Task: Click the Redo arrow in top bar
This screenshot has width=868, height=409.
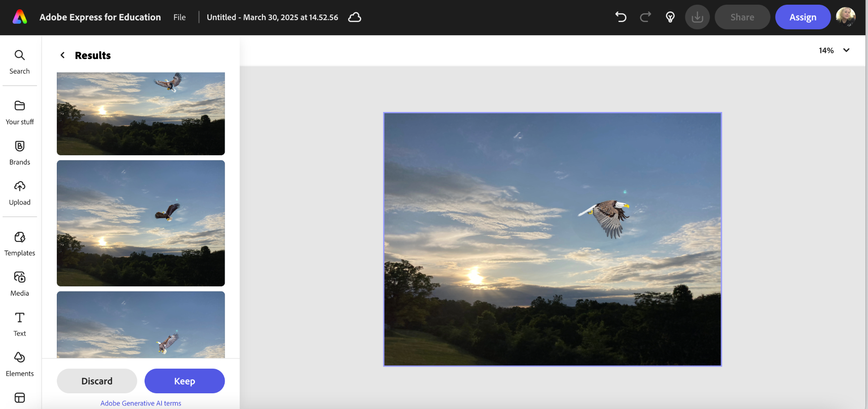Action: click(x=645, y=17)
